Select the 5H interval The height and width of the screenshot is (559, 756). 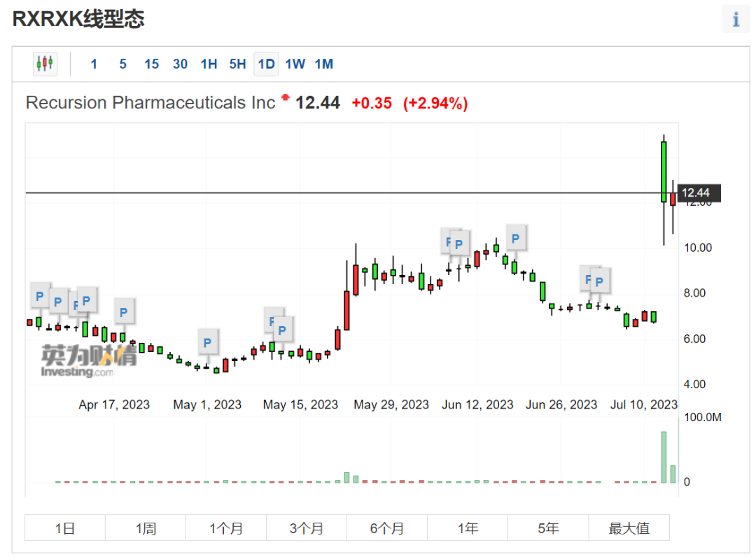coord(237,64)
